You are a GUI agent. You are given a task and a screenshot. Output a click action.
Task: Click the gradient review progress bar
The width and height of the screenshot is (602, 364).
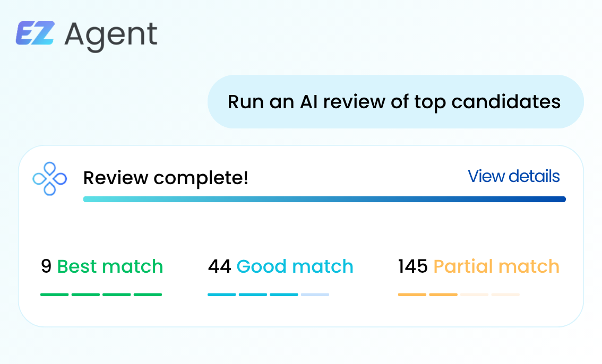coord(324,199)
